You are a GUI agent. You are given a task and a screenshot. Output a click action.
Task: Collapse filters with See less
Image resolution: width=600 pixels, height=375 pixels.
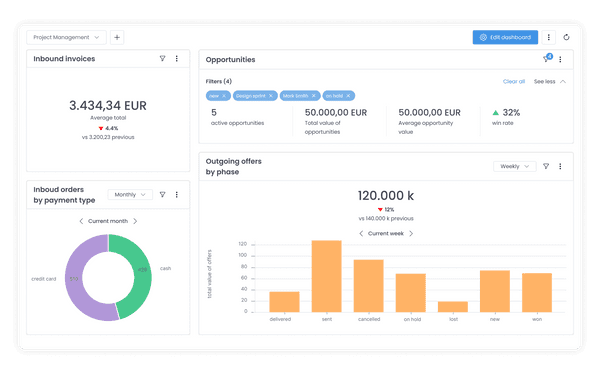tap(549, 82)
